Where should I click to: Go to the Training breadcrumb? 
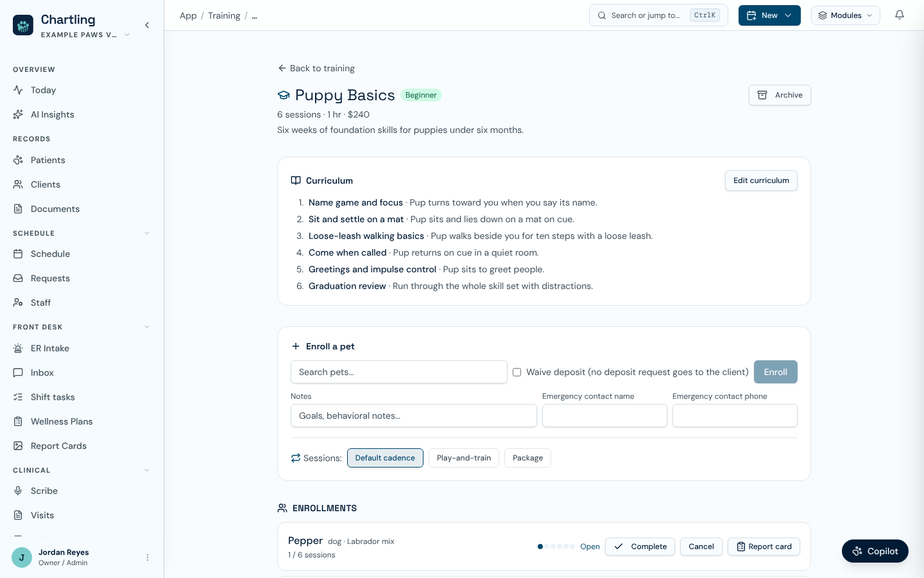(x=224, y=15)
